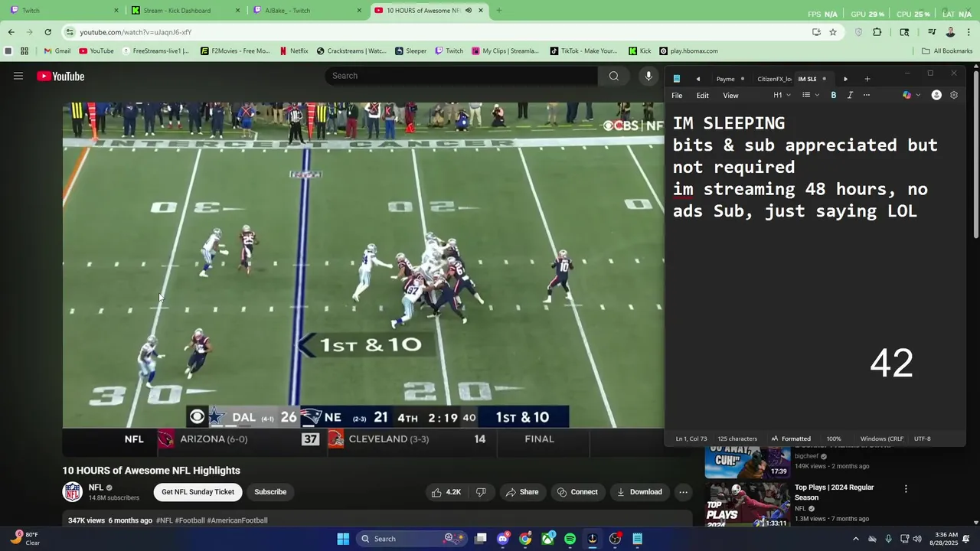Open Discord from the taskbar

502,539
